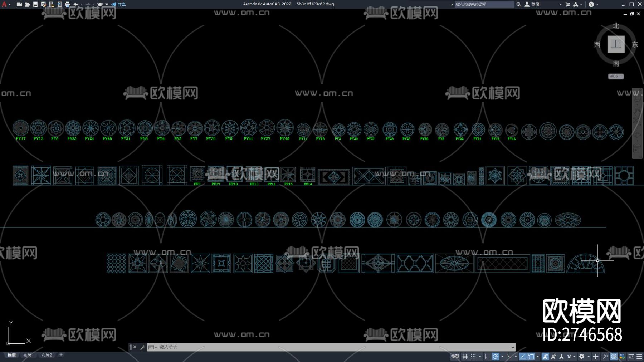Customize Quick Access Toolbar dropdown
The width and height of the screenshot is (644, 362).
point(107,4)
